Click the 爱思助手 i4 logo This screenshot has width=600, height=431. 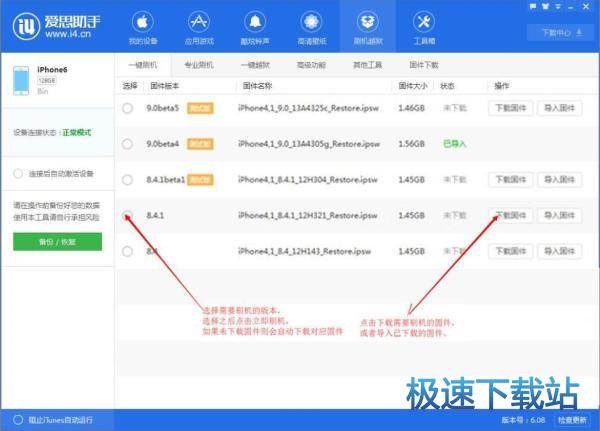click(x=26, y=26)
